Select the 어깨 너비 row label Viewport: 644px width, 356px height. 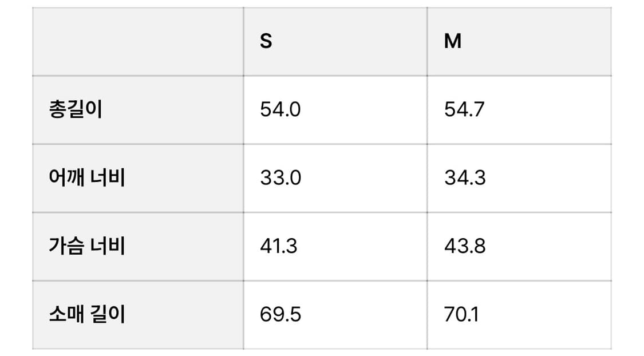[x=87, y=177]
